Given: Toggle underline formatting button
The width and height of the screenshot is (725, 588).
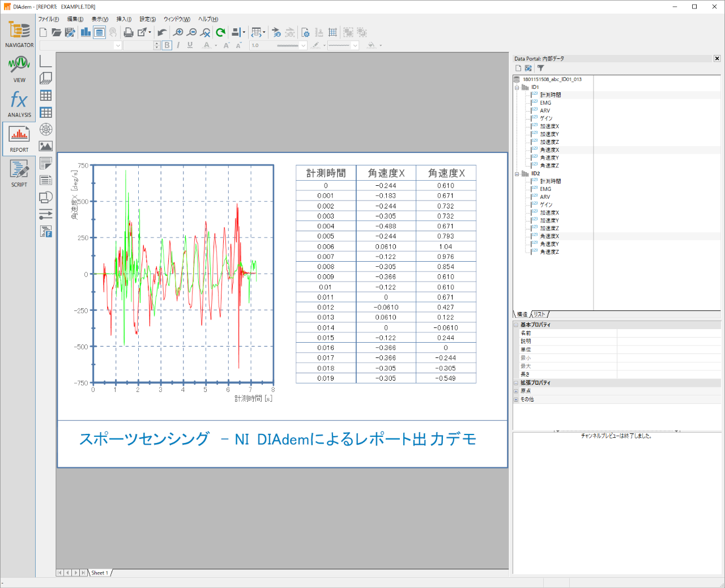Looking at the screenshot, I should point(190,45).
